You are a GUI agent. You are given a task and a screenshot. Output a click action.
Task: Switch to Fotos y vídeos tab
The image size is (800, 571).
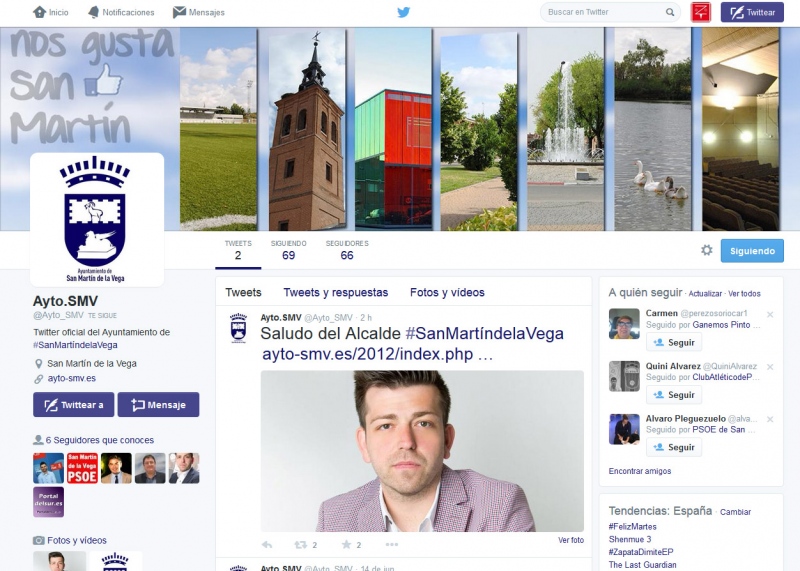point(447,292)
